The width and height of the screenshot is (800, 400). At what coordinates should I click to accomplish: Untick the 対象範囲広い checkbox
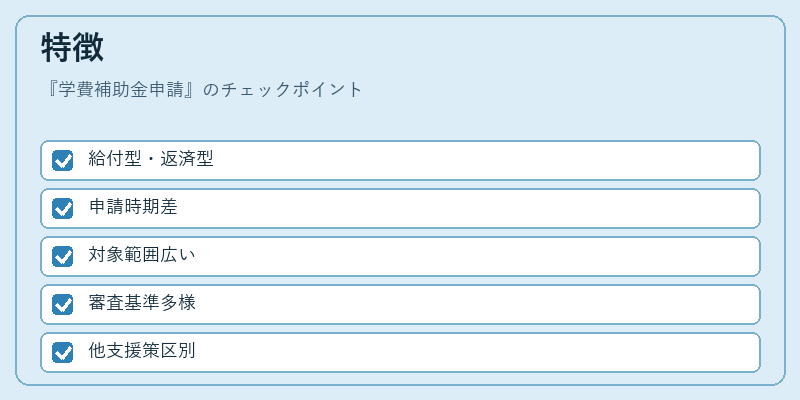click(x=63, y=256)
